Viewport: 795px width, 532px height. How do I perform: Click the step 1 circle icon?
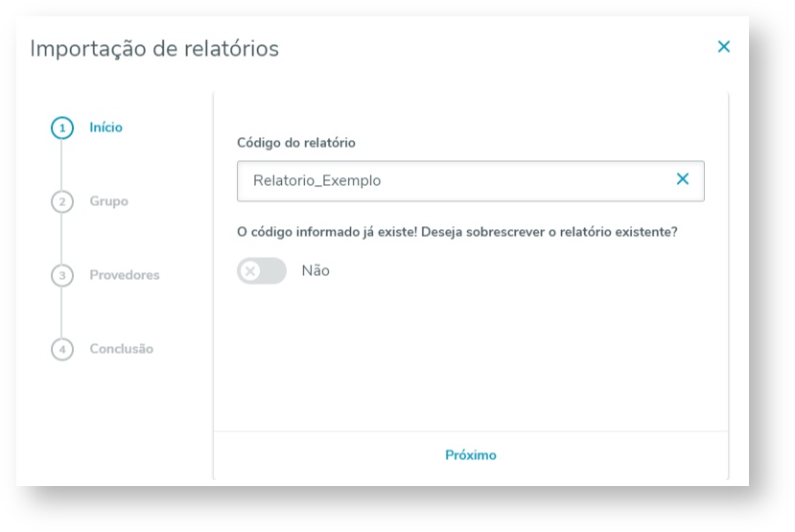(62, 128)
